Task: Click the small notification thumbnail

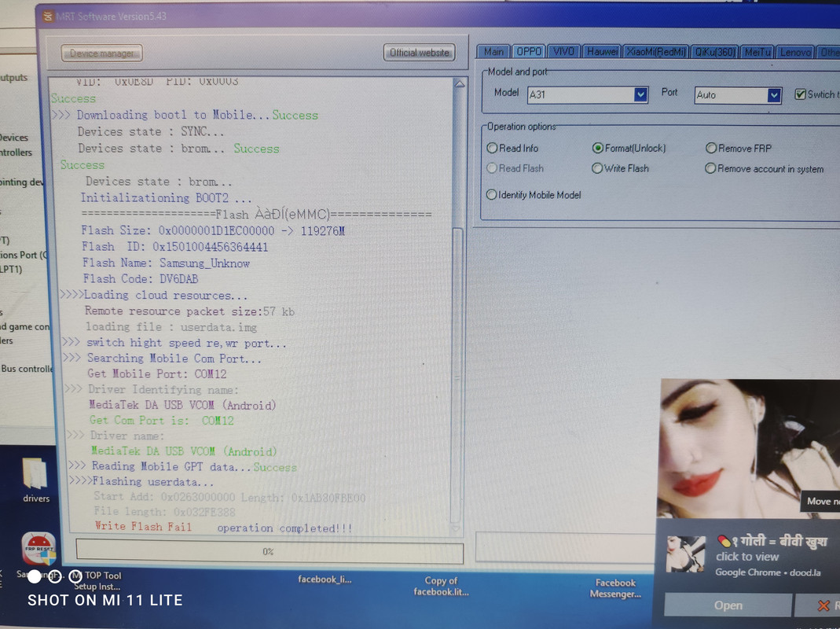Action: pyautogui.click(x=685, y=554)
